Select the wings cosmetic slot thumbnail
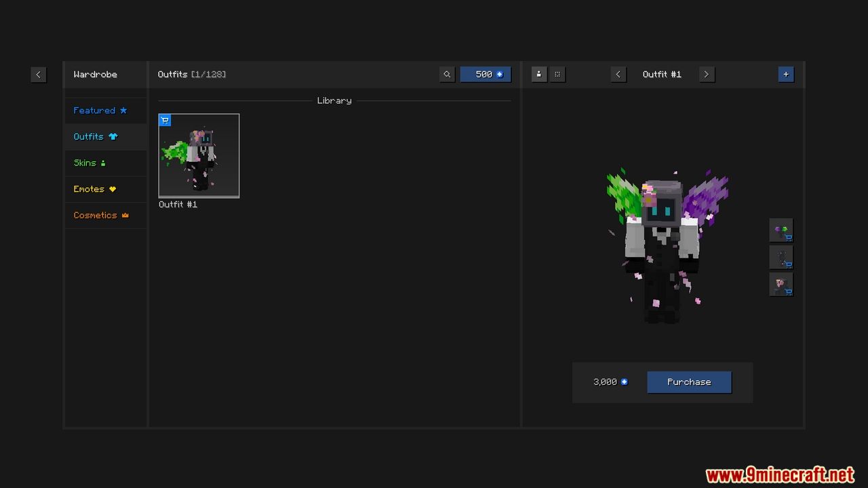Viewport: 868px width, 488px height. [781, 230]
